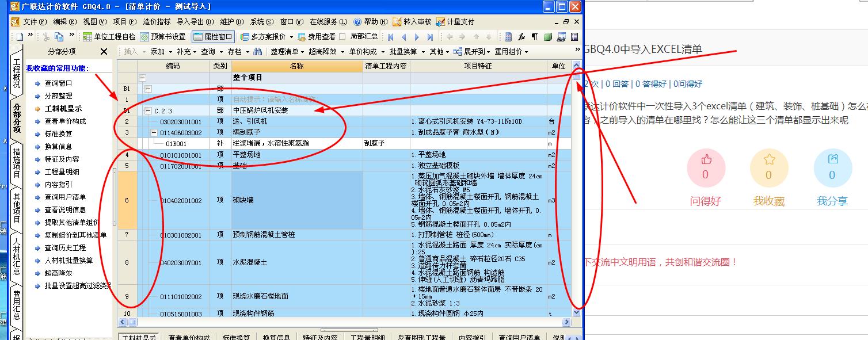This screenshot has width=868, height=340.
Task: Open the 导入导出 menu
Action: pyautogui.click(x=196, y=22)
